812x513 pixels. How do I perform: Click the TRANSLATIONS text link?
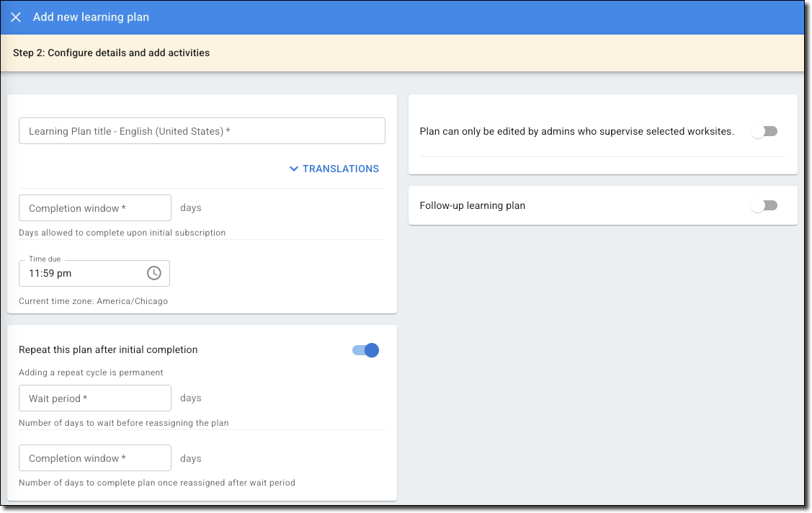click(x=340, y=169)
